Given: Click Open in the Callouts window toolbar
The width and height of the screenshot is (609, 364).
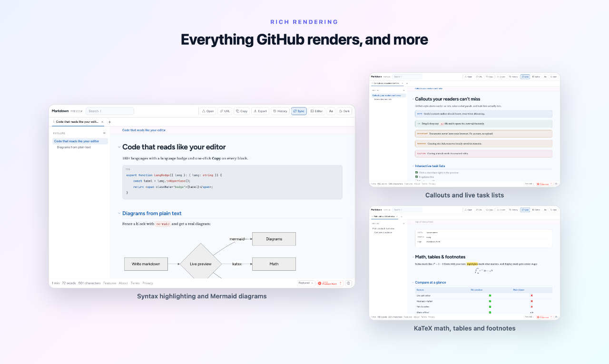Looking at the screenshot, I should click(x=468, y=76).
